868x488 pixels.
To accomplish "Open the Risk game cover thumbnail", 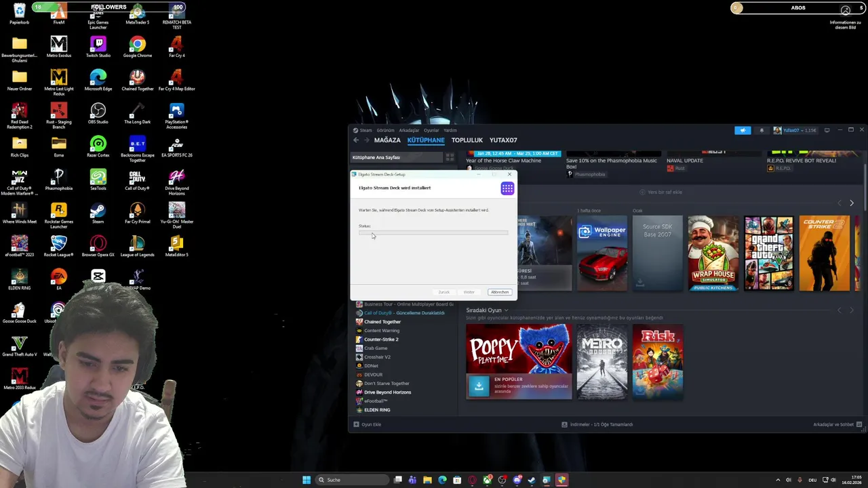I will (x=658, y=362).
